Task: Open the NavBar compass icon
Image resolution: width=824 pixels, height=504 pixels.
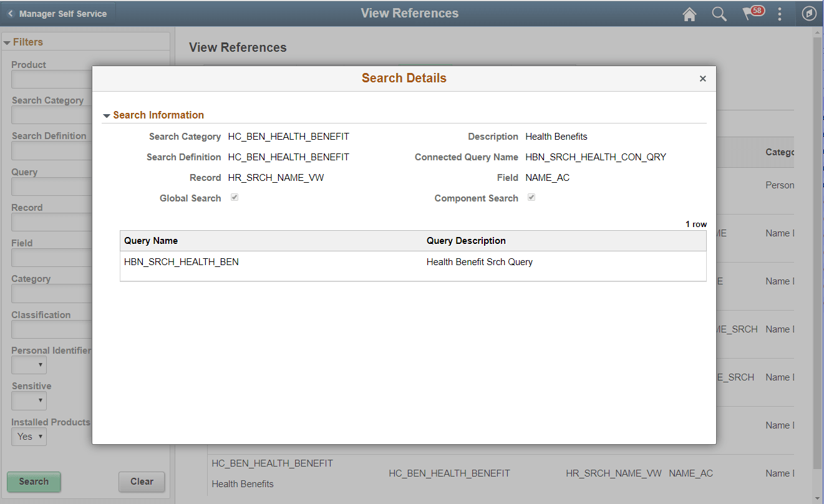Action: tap(809, 13)
